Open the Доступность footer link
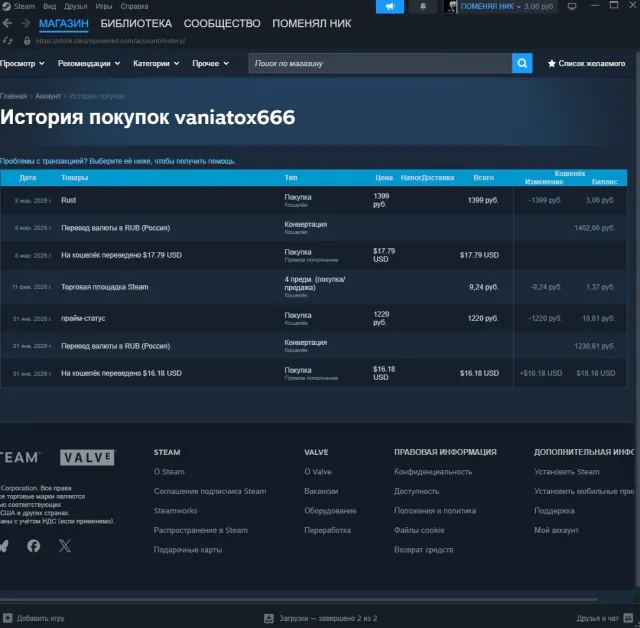This screenshot has height=628, width=640. click(x=417, y=491)
